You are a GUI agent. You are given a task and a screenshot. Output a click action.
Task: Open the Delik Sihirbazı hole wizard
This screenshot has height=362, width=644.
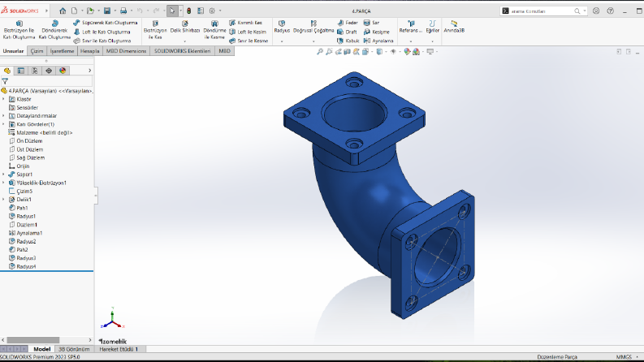pyautogui.click(x=185, y=27)
